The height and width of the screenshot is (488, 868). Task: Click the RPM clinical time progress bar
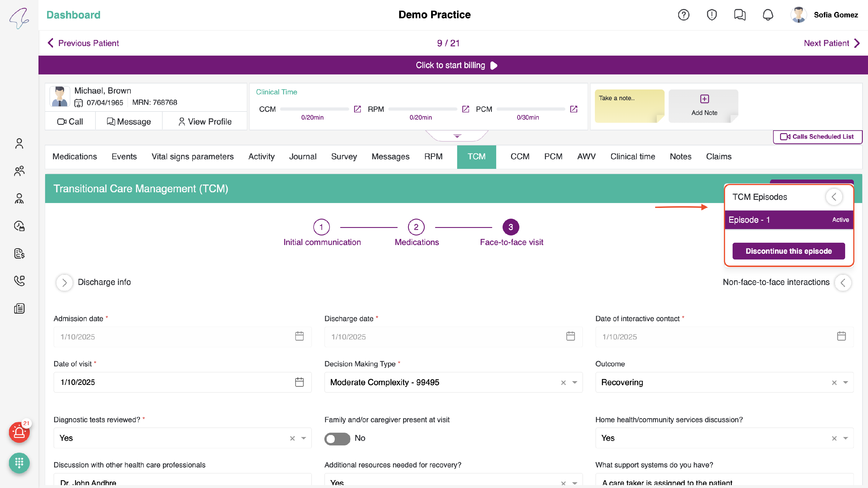(422, 109)
